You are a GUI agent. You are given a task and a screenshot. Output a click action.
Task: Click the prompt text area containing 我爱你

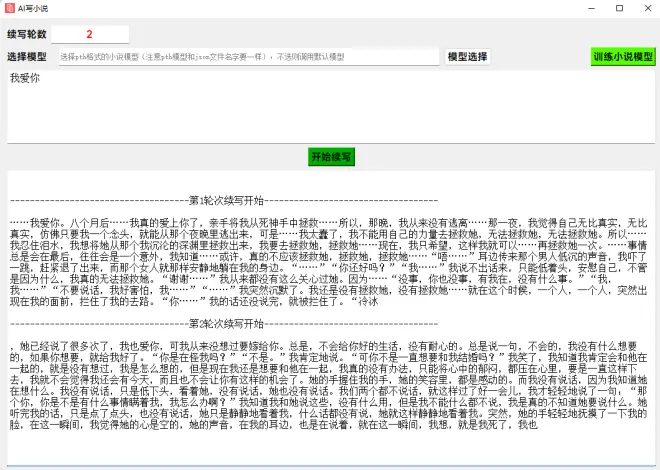pos(331,107)
